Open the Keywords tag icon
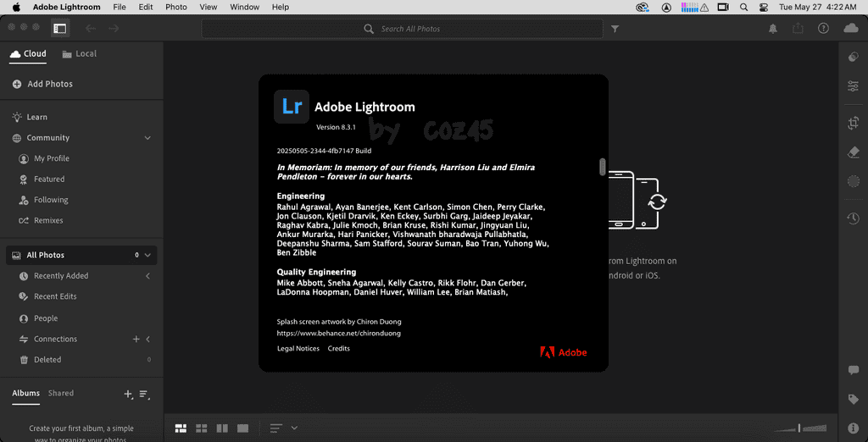This screenshot has height=442, width=868. (853, 399)
